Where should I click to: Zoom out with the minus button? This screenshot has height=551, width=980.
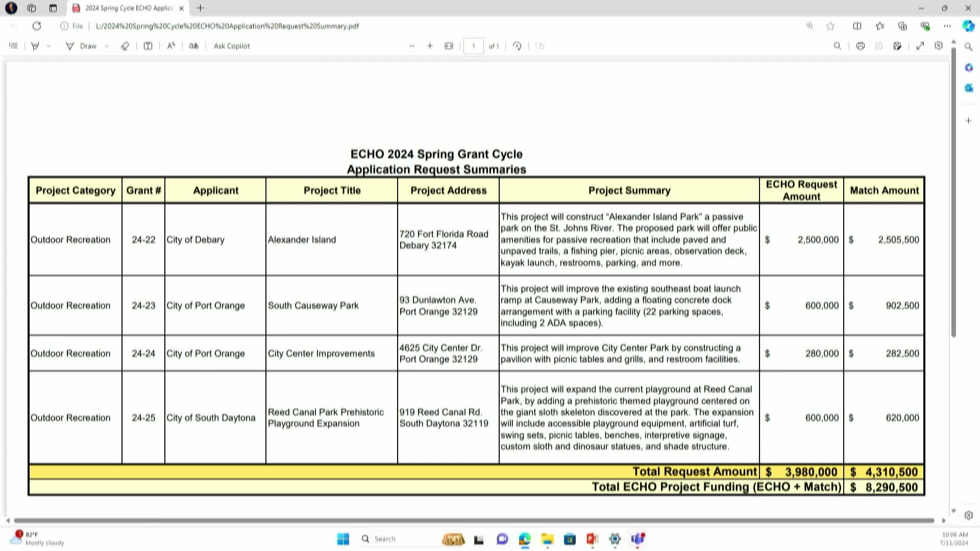click(412, 46)
